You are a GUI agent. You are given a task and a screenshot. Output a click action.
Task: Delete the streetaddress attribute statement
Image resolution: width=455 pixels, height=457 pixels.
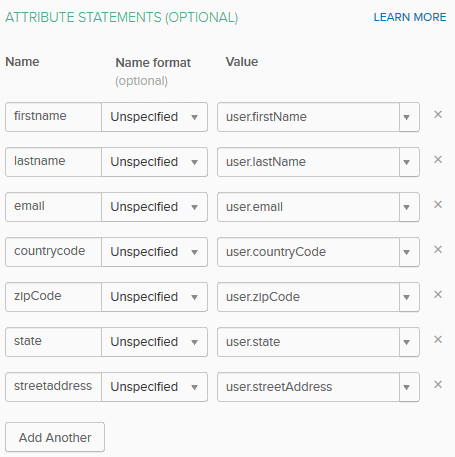point(438,385)
